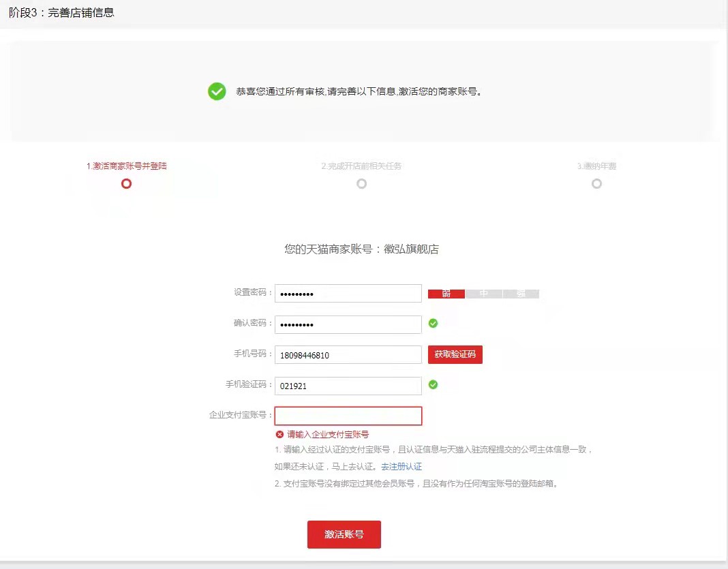Click the 中 password strength segment
728x569 pixels.
(484, 294)
